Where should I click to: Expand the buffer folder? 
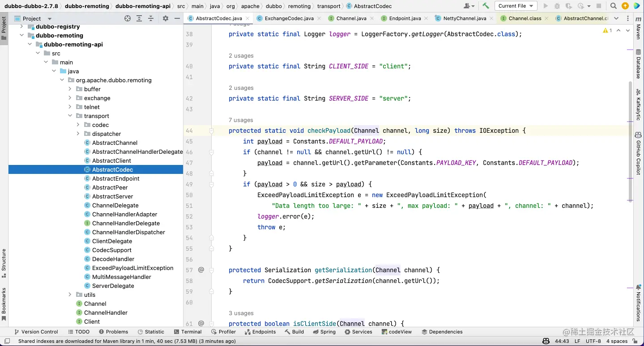pos(70,89)
